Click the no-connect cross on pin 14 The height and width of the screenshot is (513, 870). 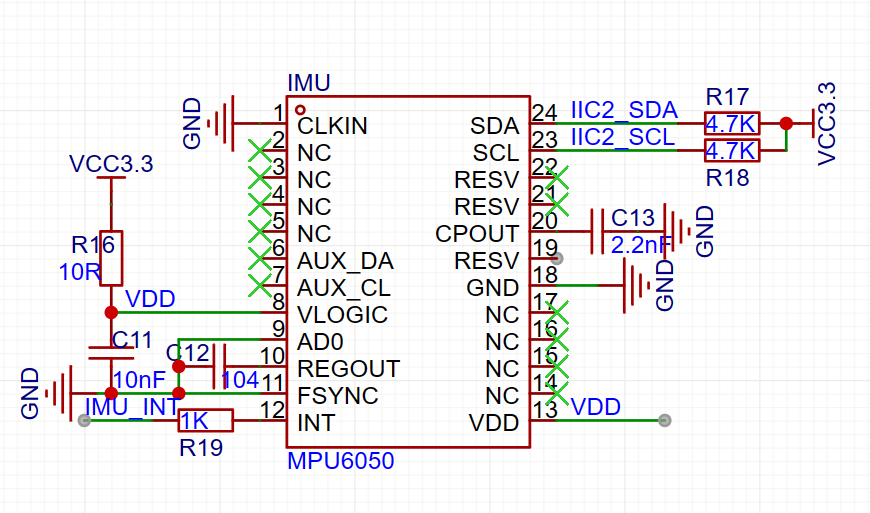(x=557, y=394)
